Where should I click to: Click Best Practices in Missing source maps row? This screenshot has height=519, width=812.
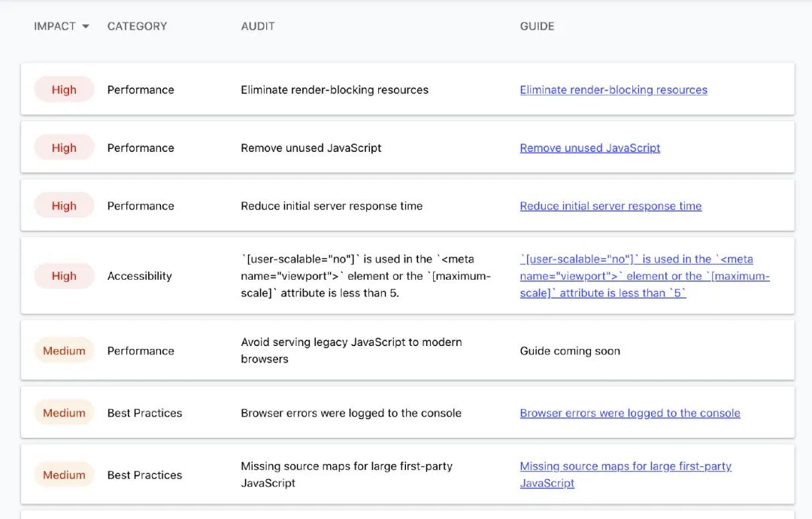click(144, 475)
